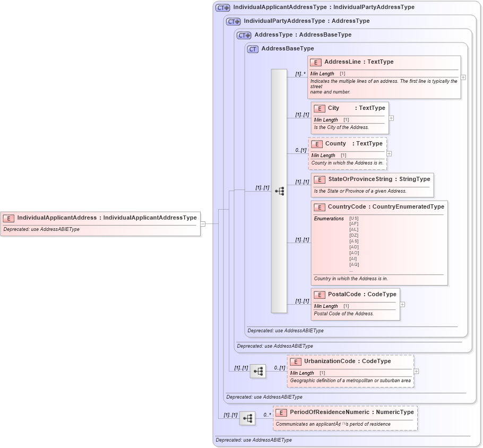Select the IndividualApplicantAddress element icon
This screenshot has width=483, height=448.
coord(8,218)
